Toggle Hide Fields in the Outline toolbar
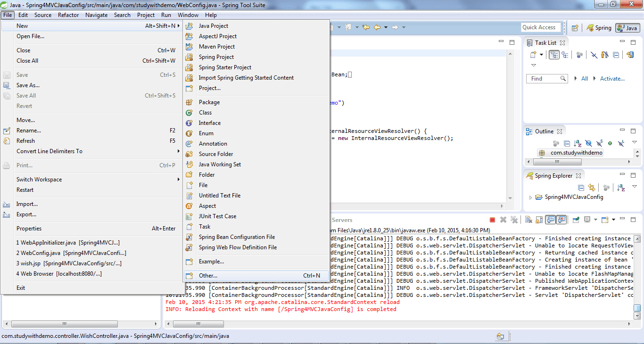This screenshot has width=644, height=344. pos(589,143)
